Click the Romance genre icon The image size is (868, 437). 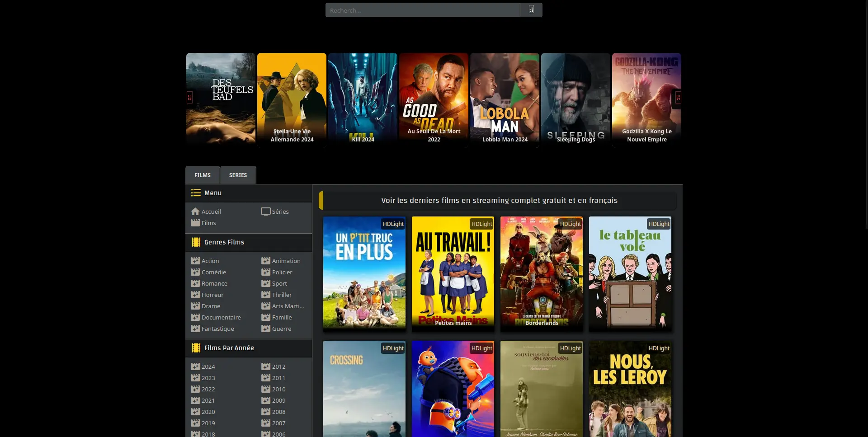(195, 283)
